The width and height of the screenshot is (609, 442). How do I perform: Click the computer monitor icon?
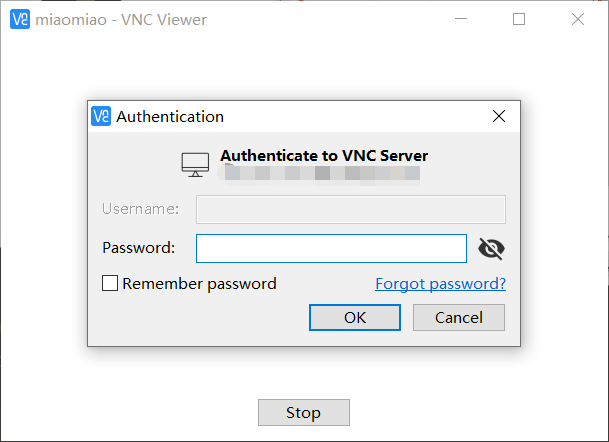pos(195,165)
